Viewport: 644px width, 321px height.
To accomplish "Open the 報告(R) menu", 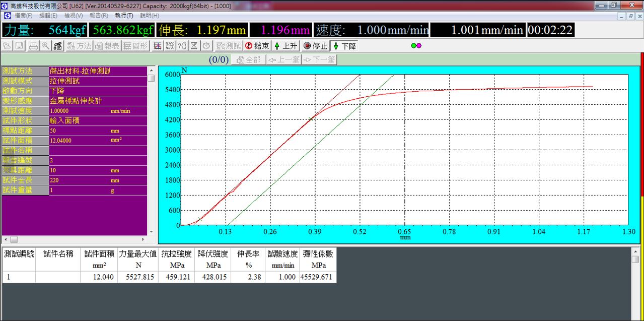I will (100, 15).
